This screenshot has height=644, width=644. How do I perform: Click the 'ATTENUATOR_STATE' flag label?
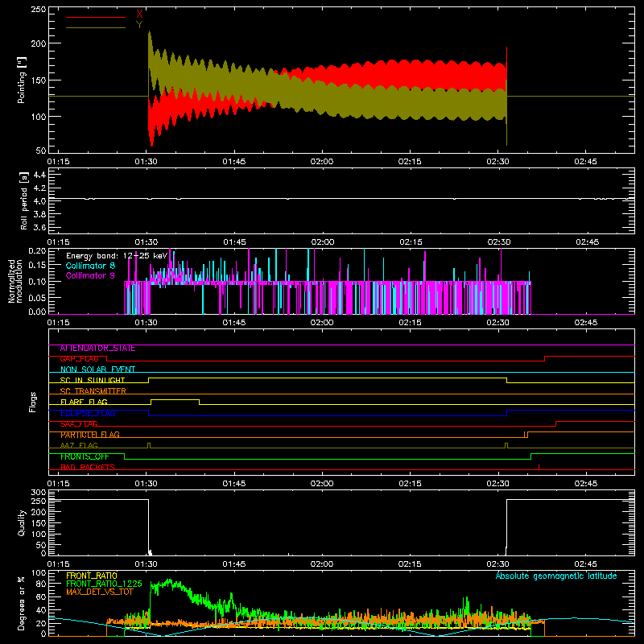97,349
